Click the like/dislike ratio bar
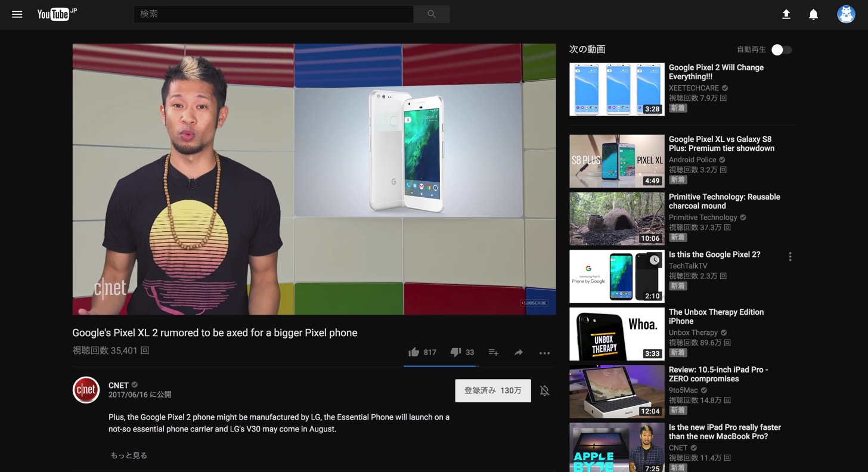The height and width of the screenshot is (472, 868). [x=441, y=366]
